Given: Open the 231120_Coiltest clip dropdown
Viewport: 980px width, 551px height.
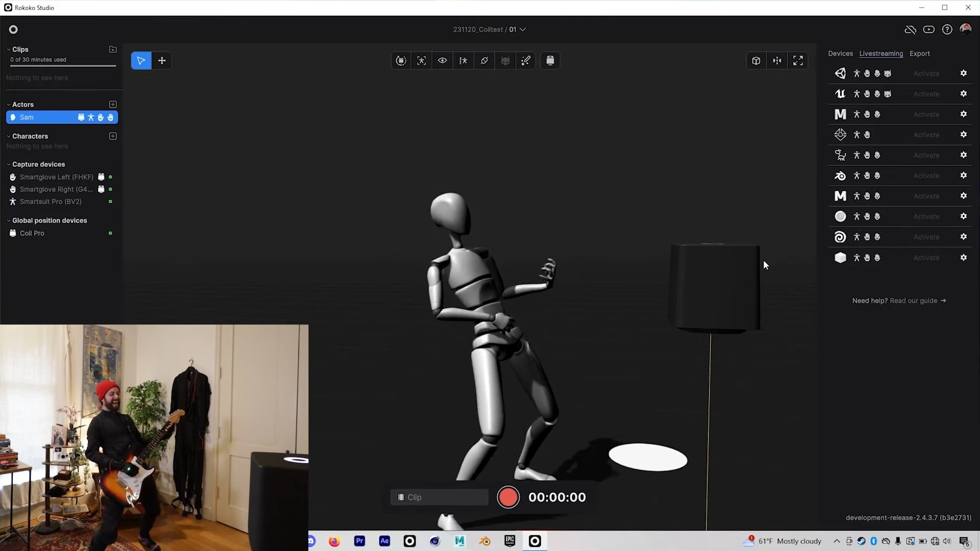Looking at the screenshot, I should [x=522, y=29].
